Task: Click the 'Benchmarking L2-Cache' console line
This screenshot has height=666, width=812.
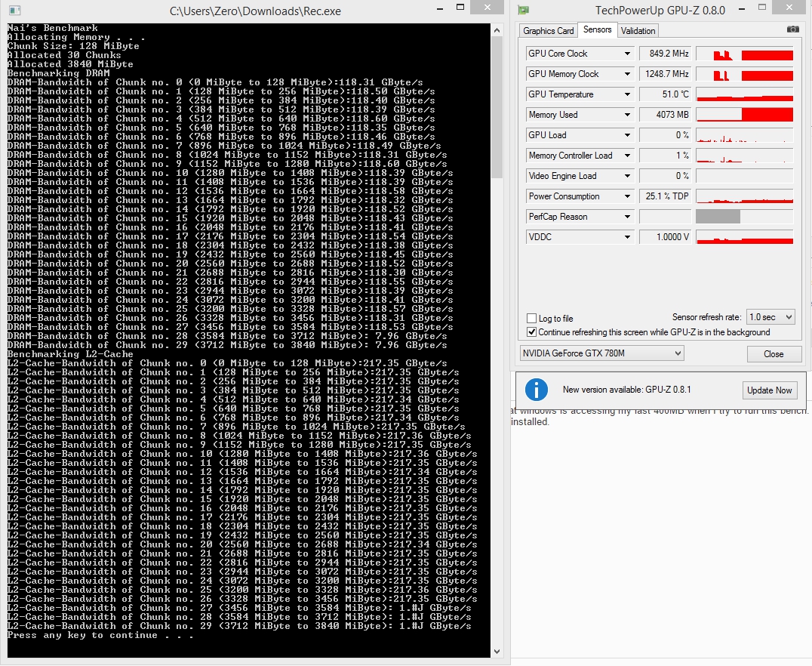Action: click(70, 354)
